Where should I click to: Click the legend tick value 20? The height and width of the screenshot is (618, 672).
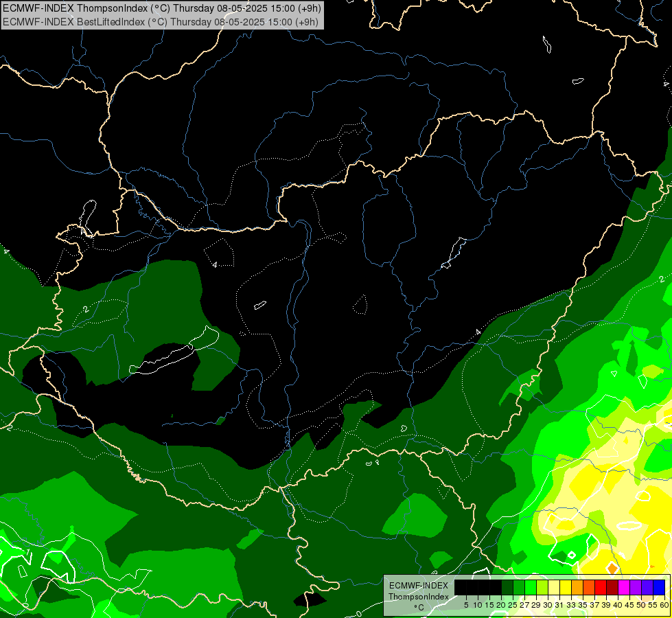502,605
